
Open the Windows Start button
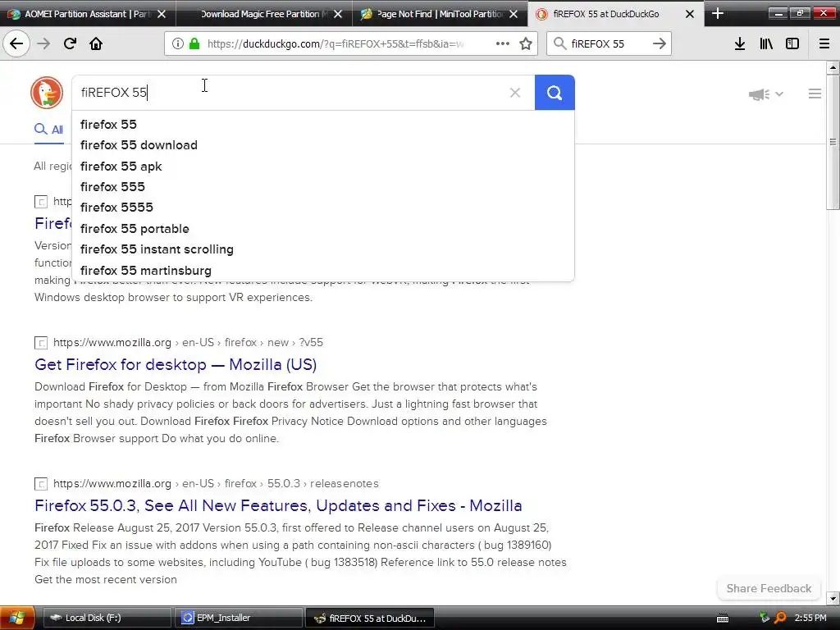[x=17, y=618]
